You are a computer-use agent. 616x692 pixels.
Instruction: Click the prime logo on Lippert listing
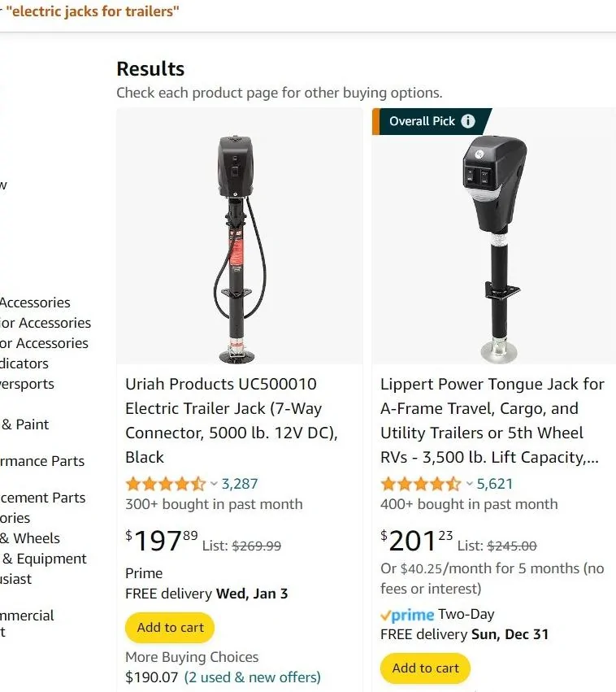[407, 615]
